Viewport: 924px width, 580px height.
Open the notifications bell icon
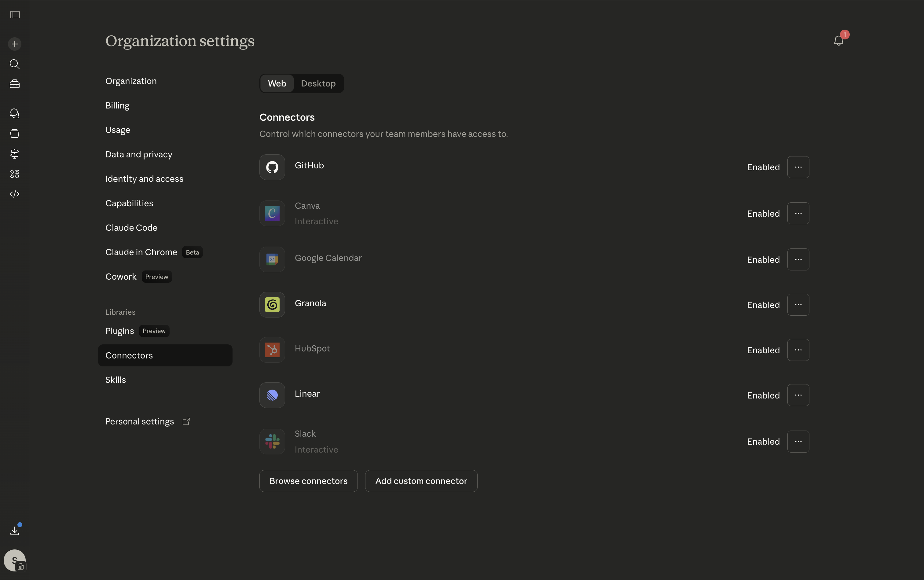pyautogui.click(x=838, y=41)
